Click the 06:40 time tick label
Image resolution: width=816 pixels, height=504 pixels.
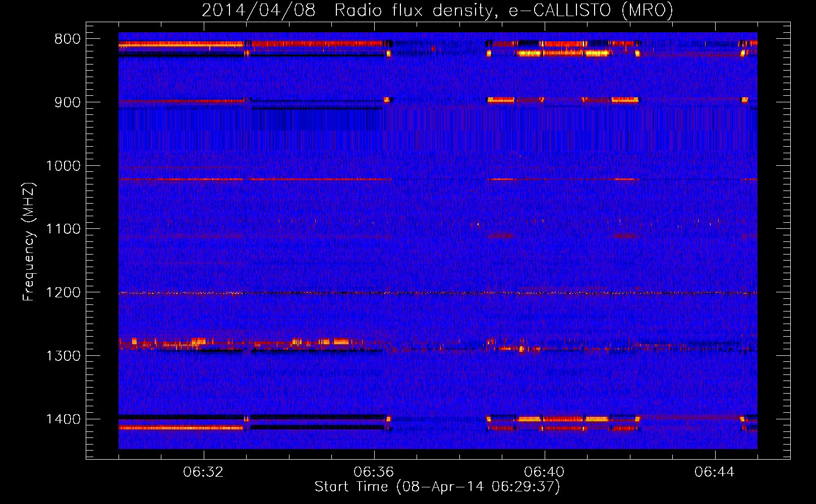[544, 472]
